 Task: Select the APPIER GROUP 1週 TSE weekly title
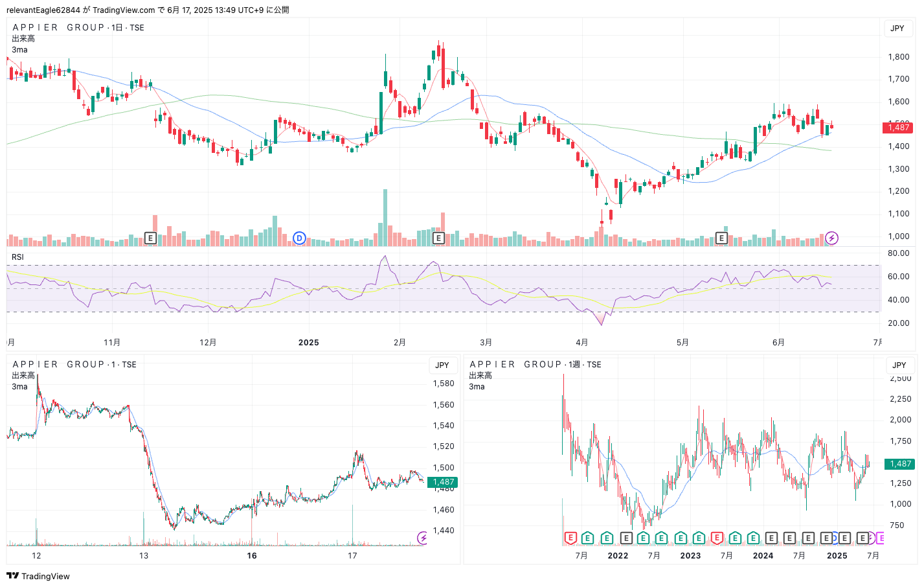[x=535, y=364]
